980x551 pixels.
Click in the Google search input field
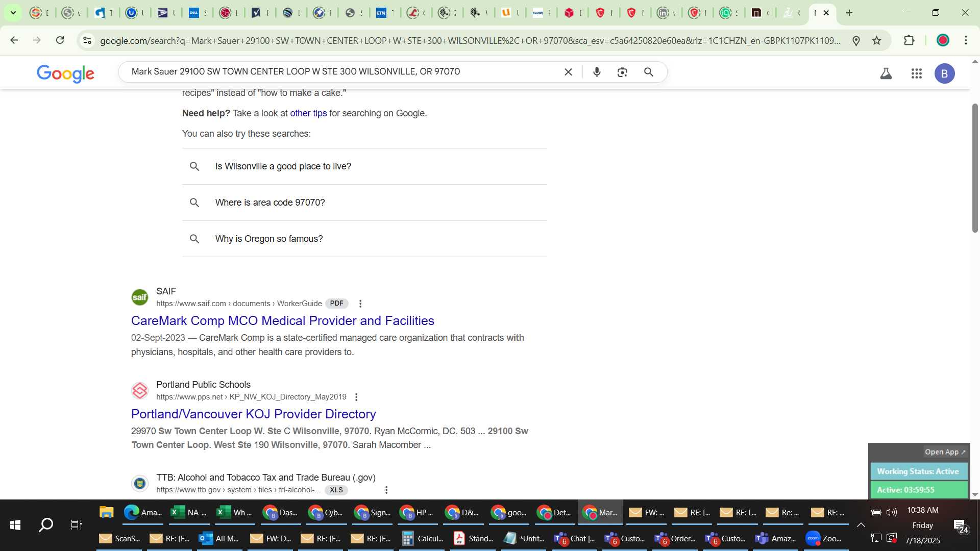coord(342,72)
